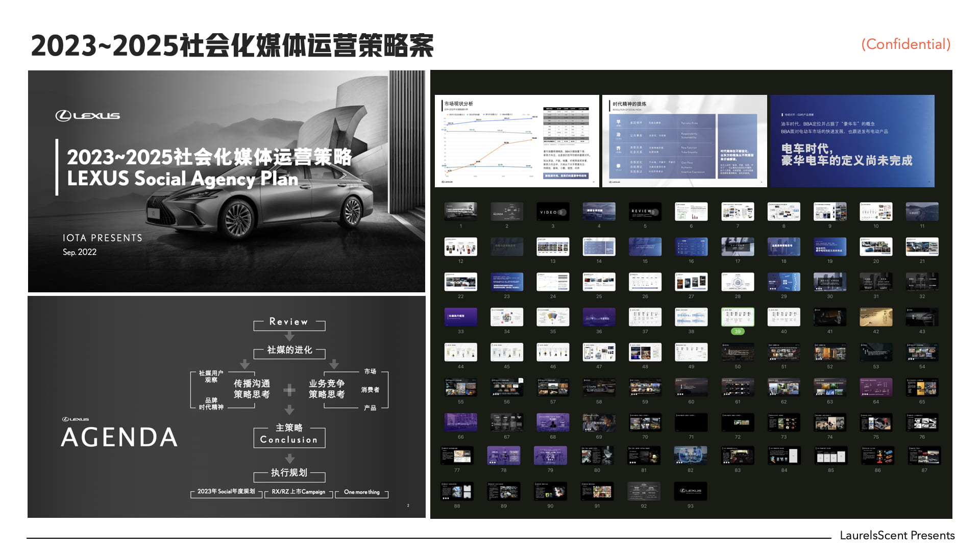Select slide thumbnail 12

461,246
